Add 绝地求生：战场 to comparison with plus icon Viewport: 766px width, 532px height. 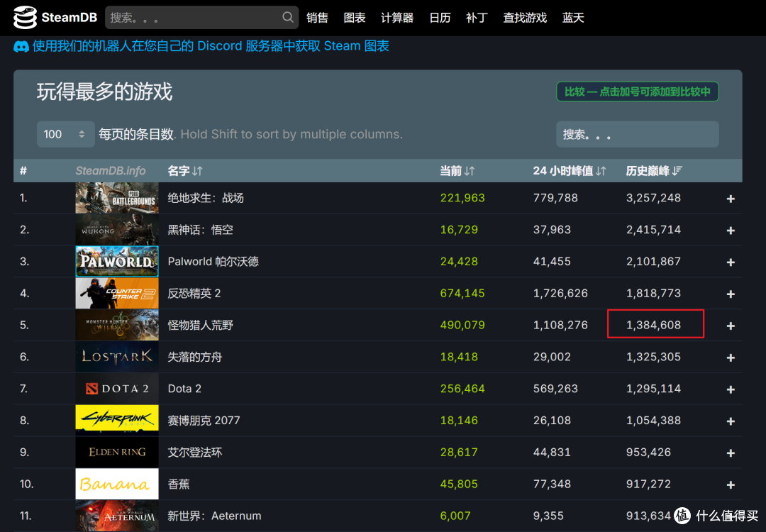[x=731, y=199]
